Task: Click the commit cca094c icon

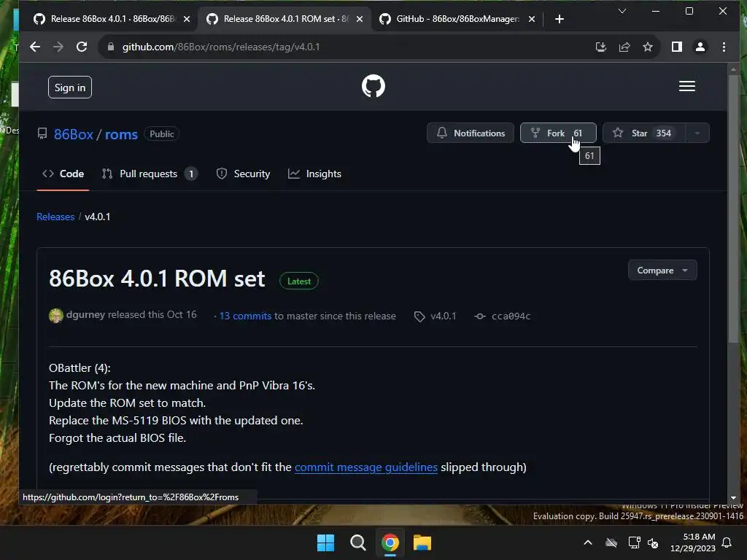Action: 480,316
